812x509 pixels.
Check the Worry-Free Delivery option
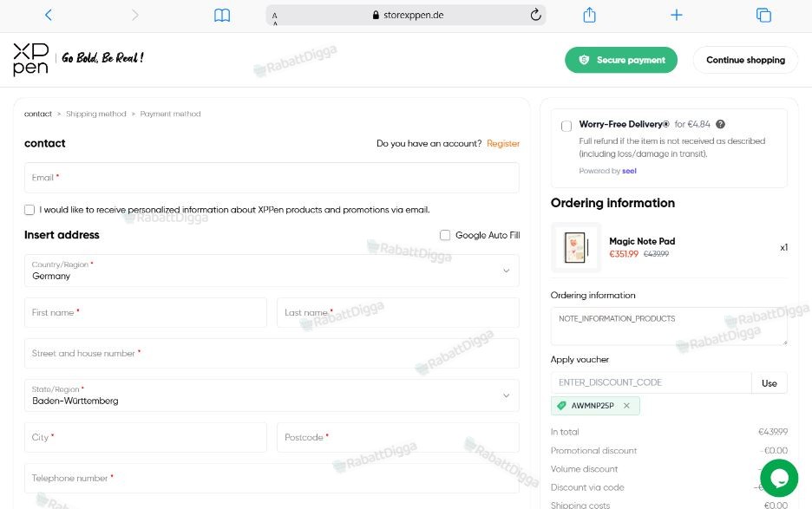566,126
